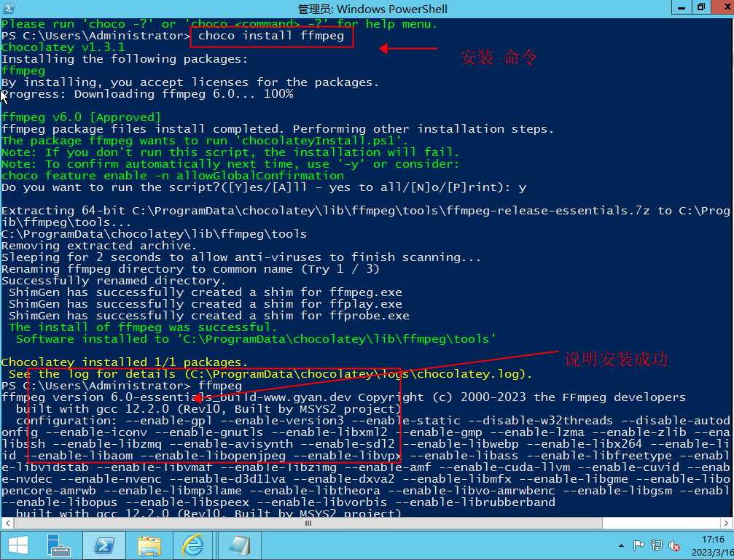
Task: Select the PowerShell icon in the taskbar
Action: coord(104,545)
